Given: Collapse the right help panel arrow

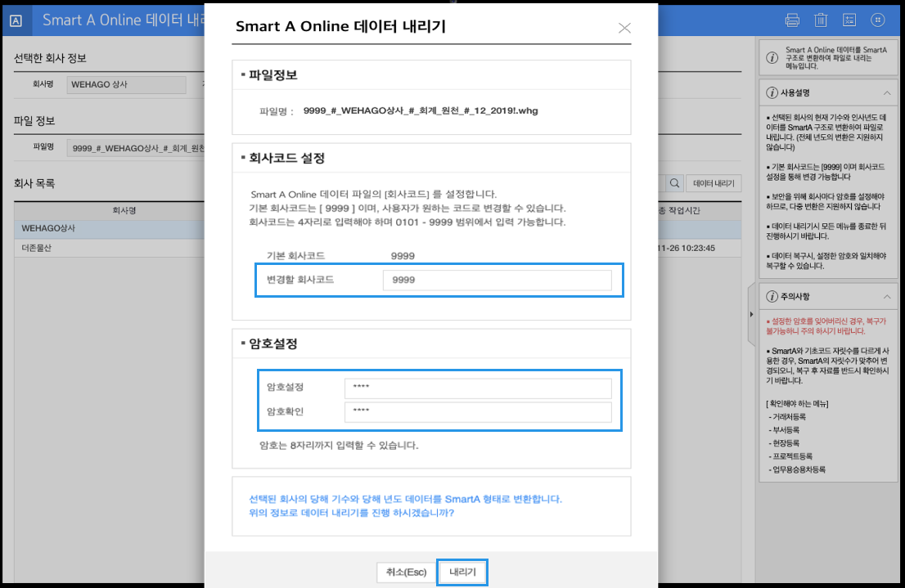Looking at the screenshot, I should tap(751, 314).
